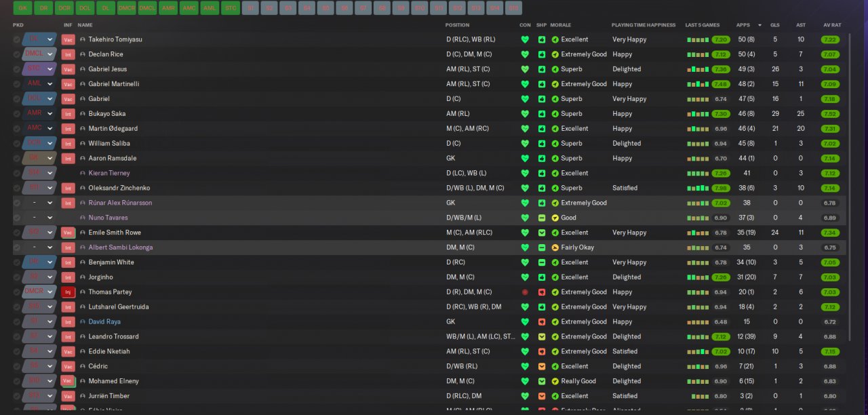868x415 pixels.
Task: Click the Int status icon for Rúnar Alex Rúnarsson
Action: click(x=68, y=203)
